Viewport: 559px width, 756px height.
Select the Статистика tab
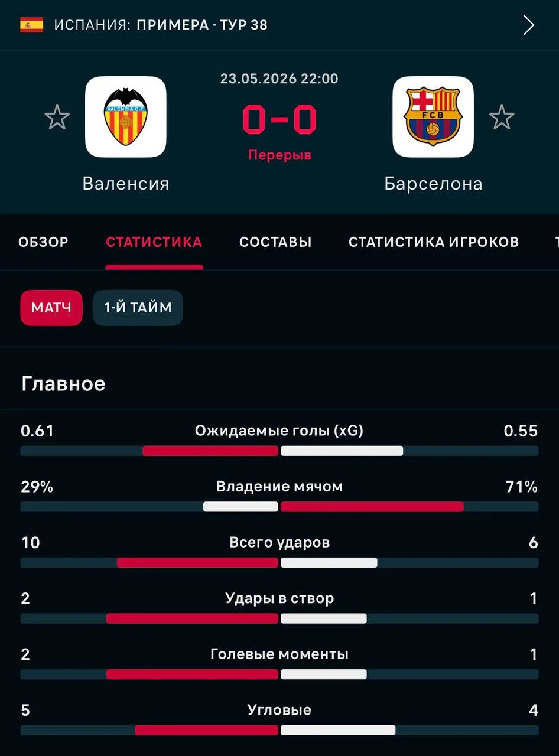154,242
